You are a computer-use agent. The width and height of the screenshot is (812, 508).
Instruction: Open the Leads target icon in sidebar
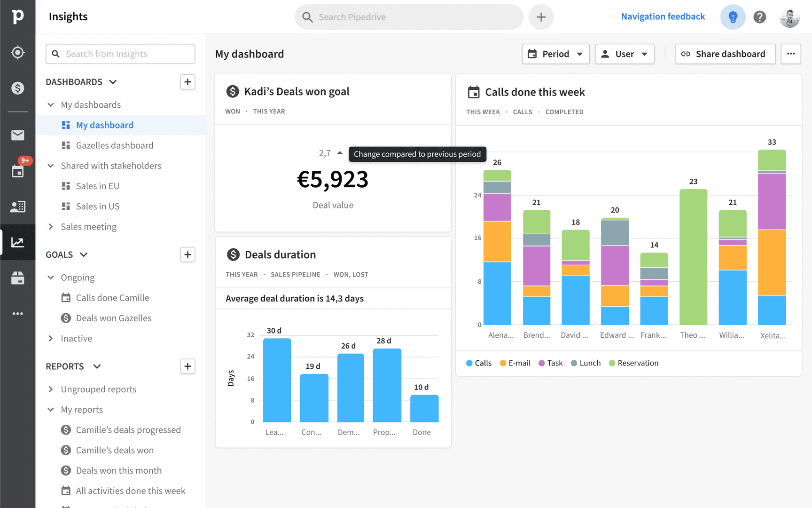[x=17, y=52]
